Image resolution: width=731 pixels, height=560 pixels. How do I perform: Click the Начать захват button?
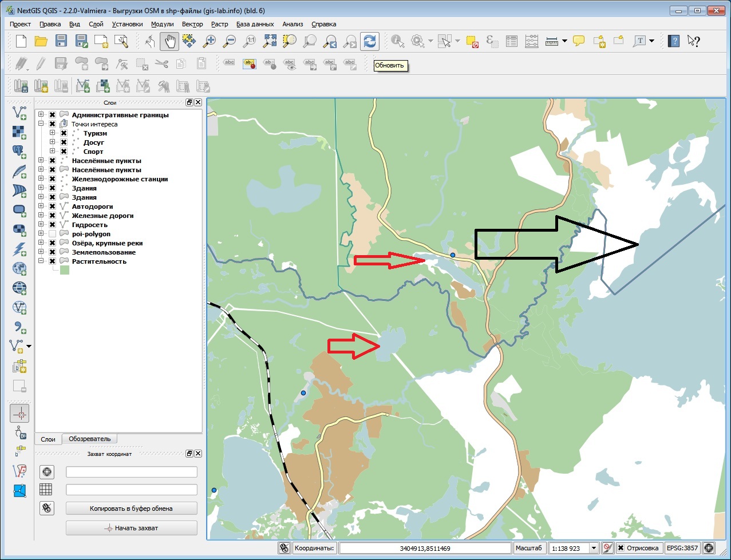pyautogui.click(x=131, y=528)
